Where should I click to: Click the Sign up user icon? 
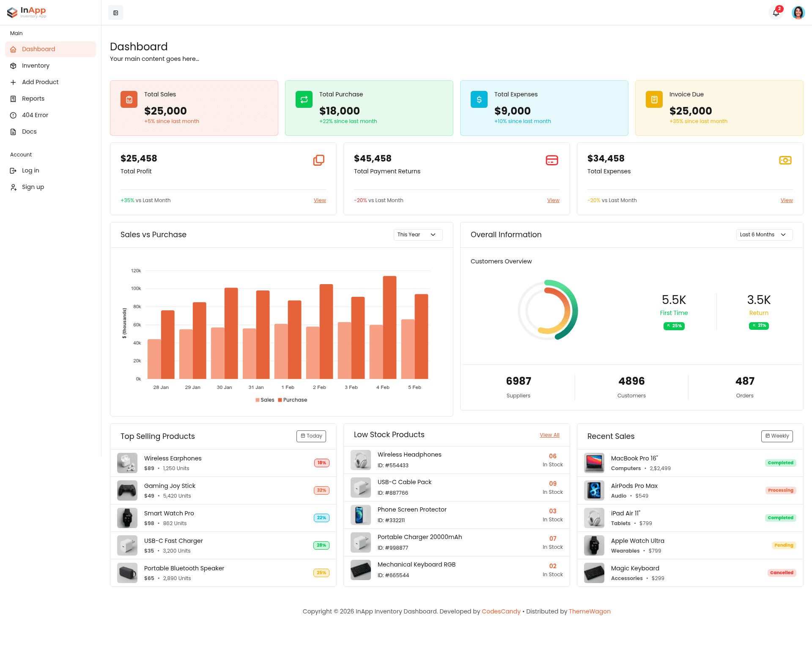(14, 187)
